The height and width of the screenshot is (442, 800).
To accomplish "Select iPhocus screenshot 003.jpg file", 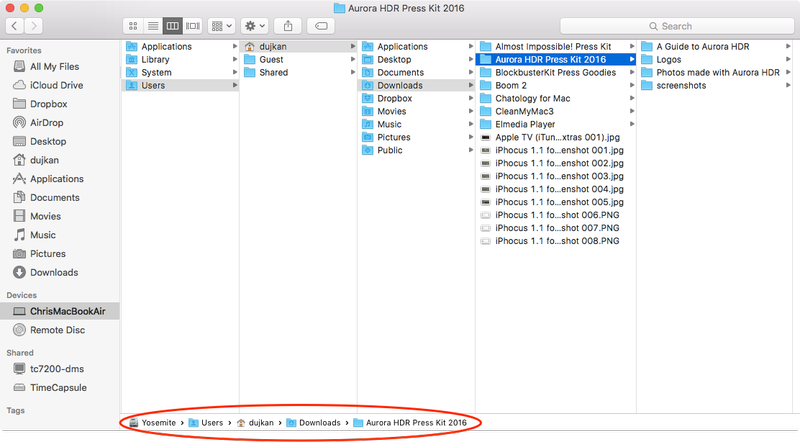I will [x=556, y=176].
